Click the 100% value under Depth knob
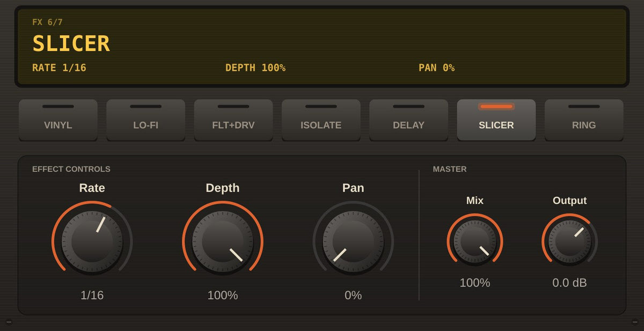 point(223,295)
